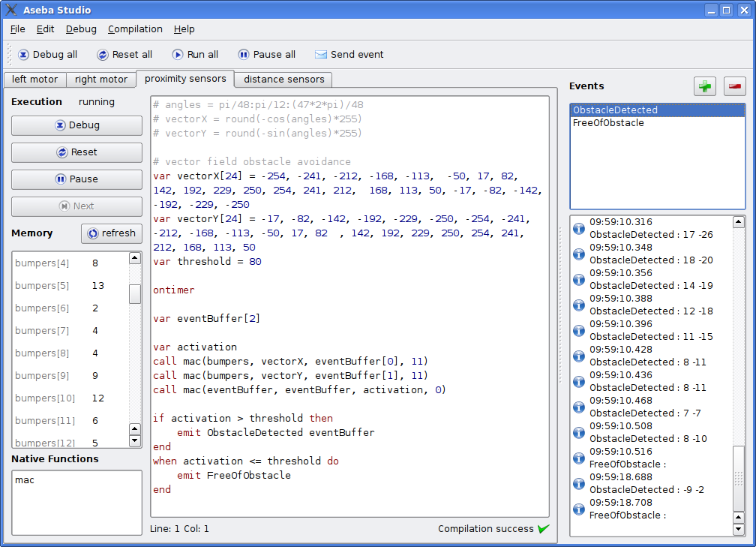
Task: Click the Line: 1 Col: 1 status text
Action: [x=179, y=529]
